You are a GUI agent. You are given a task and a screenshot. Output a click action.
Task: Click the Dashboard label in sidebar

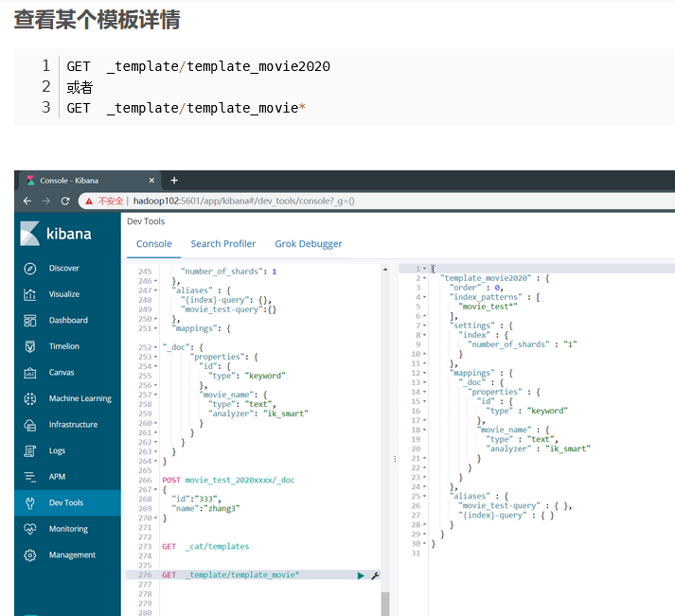tap(68, 321)
